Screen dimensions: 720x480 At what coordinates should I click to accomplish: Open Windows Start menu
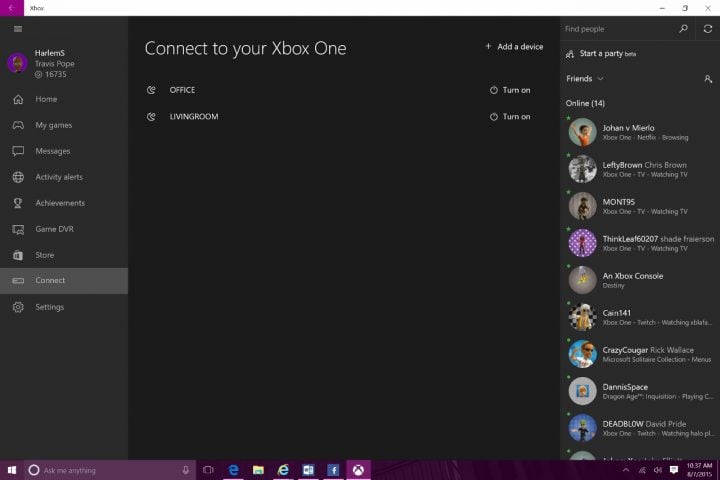point(12,470)
